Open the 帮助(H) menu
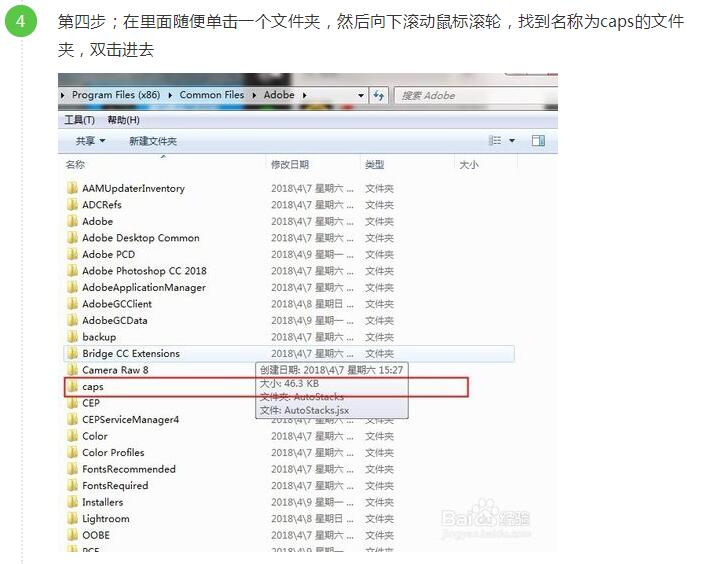Image resolution: width=702 pixels, height=564 pixels. coord(123,120)
